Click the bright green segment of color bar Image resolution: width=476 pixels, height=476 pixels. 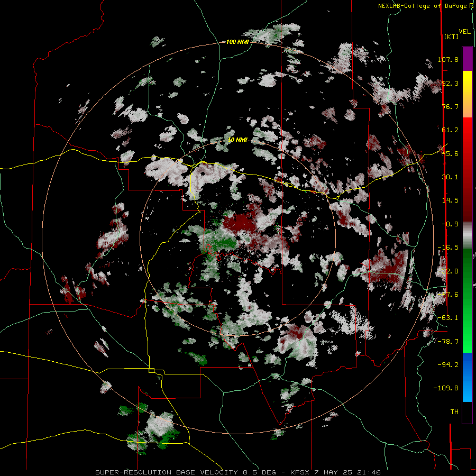467,328
